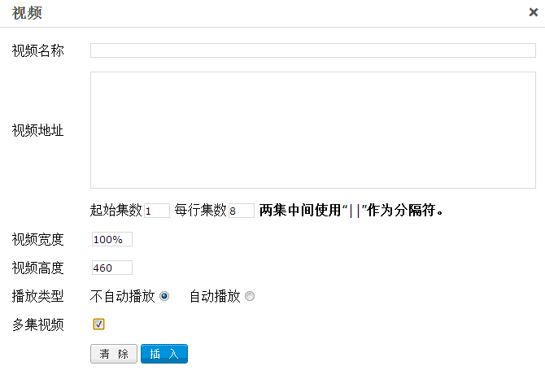Click the 视频高度 field showing 460
This screenshot has height=392, width=545.
coord(111,268)
